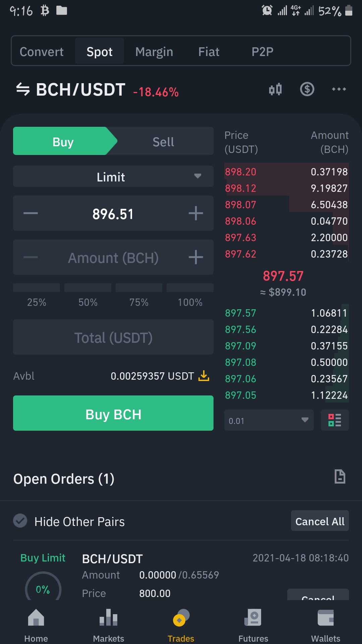Image resolution: width=362 pixels, height=644 pixels.
Task: Switch to the Margin tab
Action: coord(154,52)
